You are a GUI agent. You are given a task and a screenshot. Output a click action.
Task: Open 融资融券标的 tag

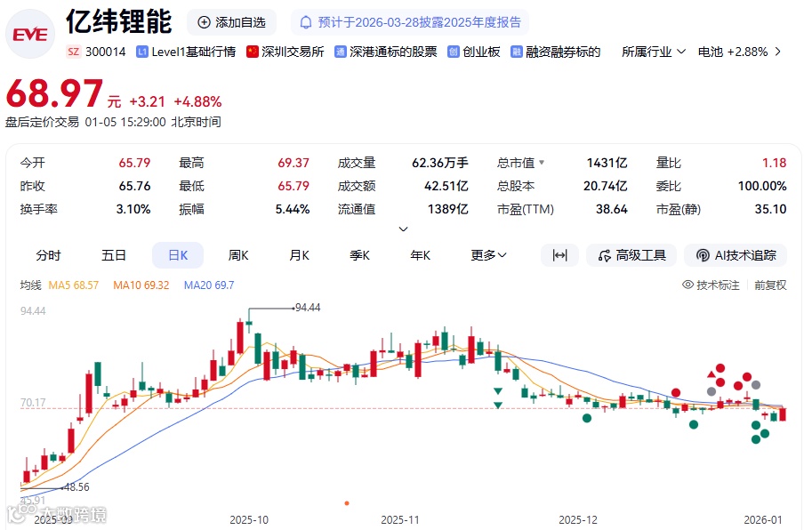(x=563, y=52)
